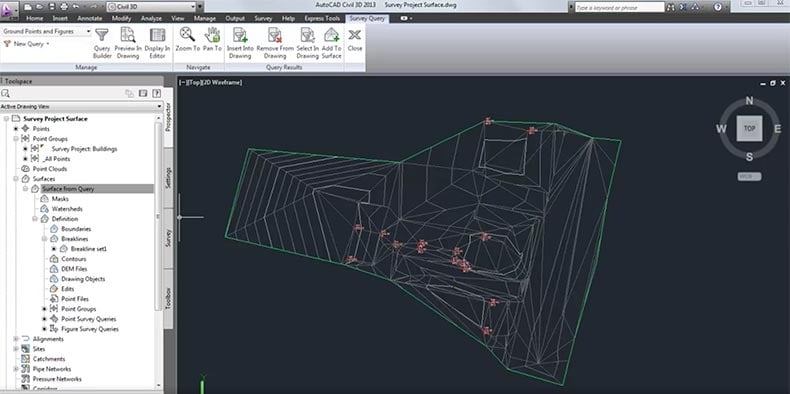Image resolution: width=790 pixels, height=394 pixels.
Task: Click the Toolspace help question icon
Action: click(157, 93)
